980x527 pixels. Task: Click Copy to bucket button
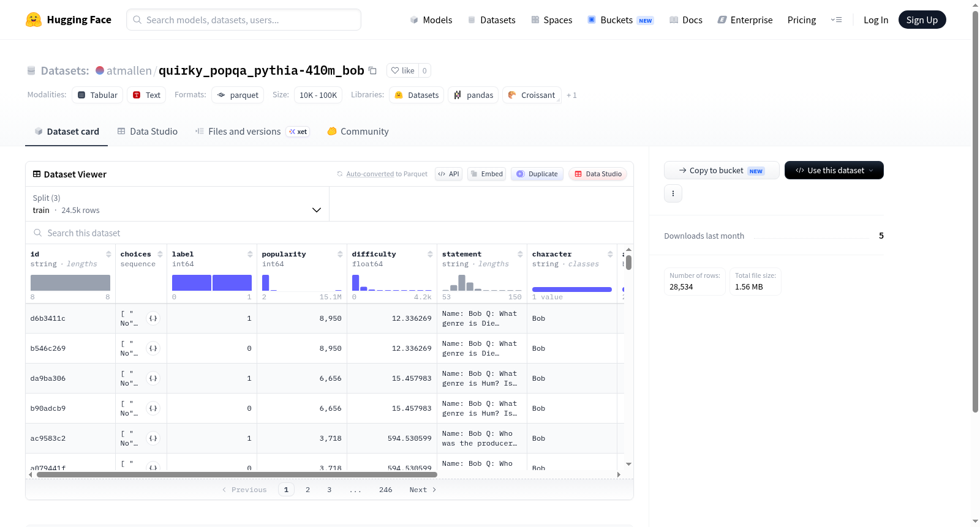click(x=722, y=170)
